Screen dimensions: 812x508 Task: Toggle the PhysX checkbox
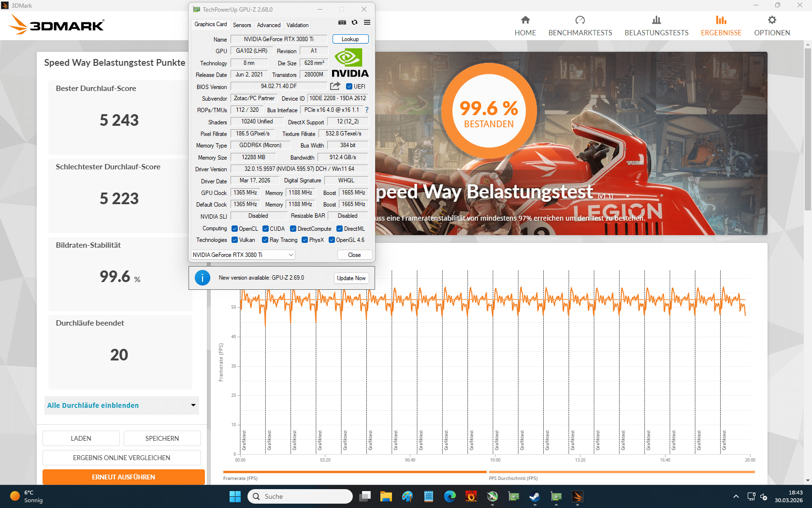click(304, 240)
